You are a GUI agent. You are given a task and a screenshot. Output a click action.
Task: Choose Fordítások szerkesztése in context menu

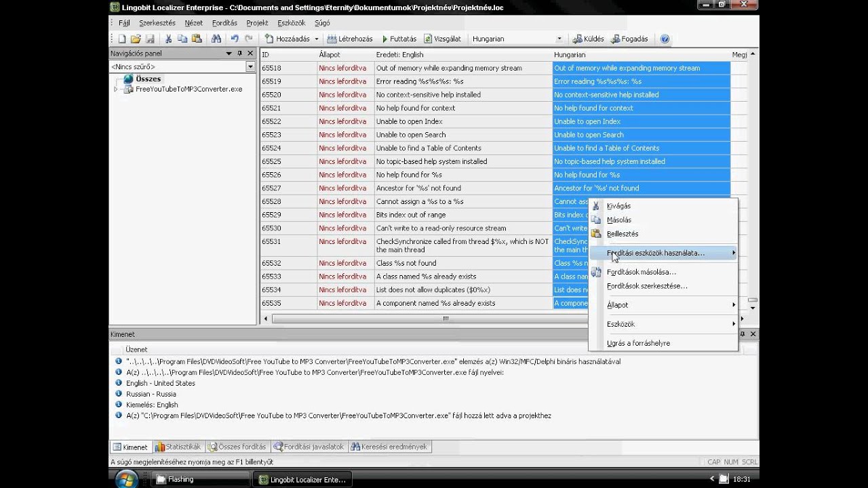pyautogui.click(x=663, y=286)
